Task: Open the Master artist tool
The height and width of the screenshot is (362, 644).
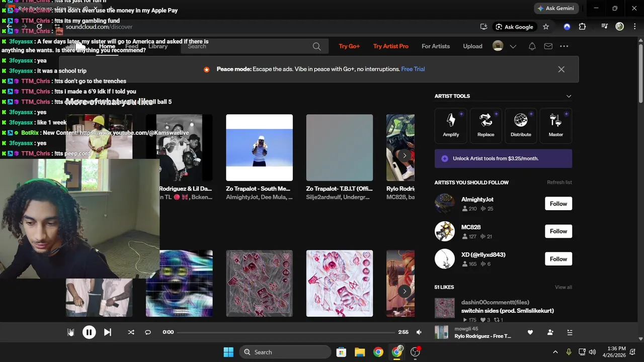Action: coord(555,125)
